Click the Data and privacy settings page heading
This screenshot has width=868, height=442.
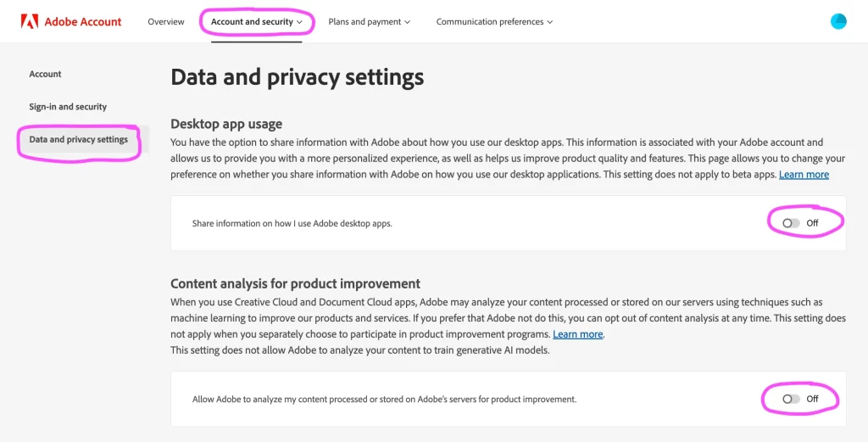coord(297,77)
